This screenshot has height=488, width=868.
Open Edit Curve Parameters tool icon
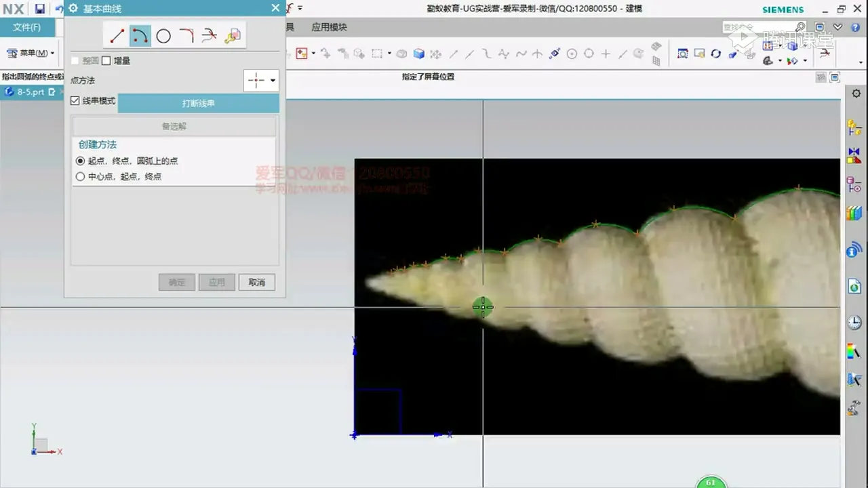point(232,36)
